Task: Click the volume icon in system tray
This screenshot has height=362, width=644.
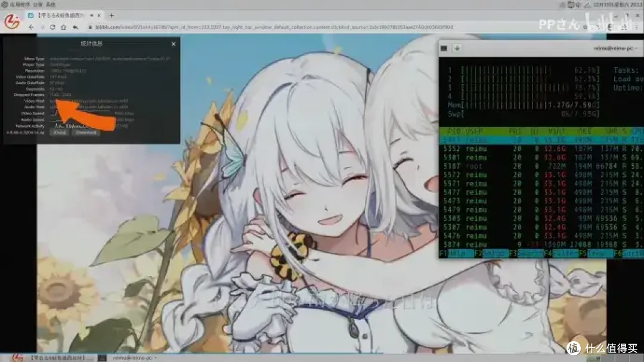Action: click(x=578, y=5)
